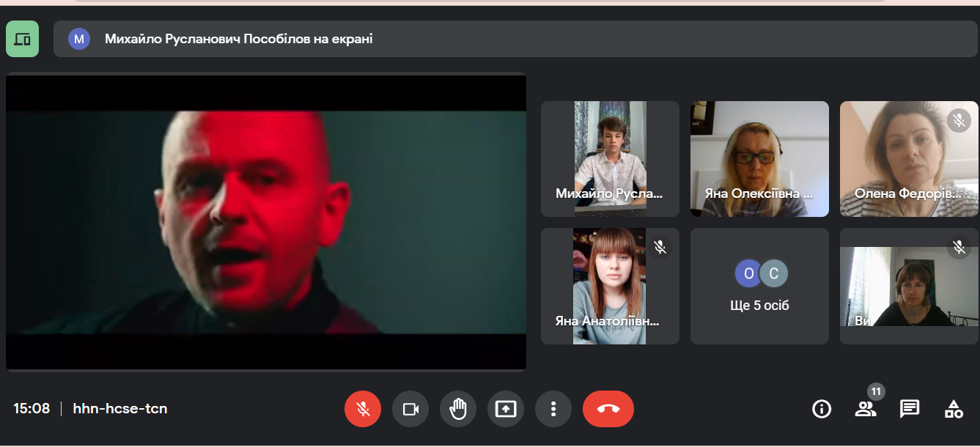Click the M avatar in presenter banner
The image size is (980, 447).
tap(79, 39)
